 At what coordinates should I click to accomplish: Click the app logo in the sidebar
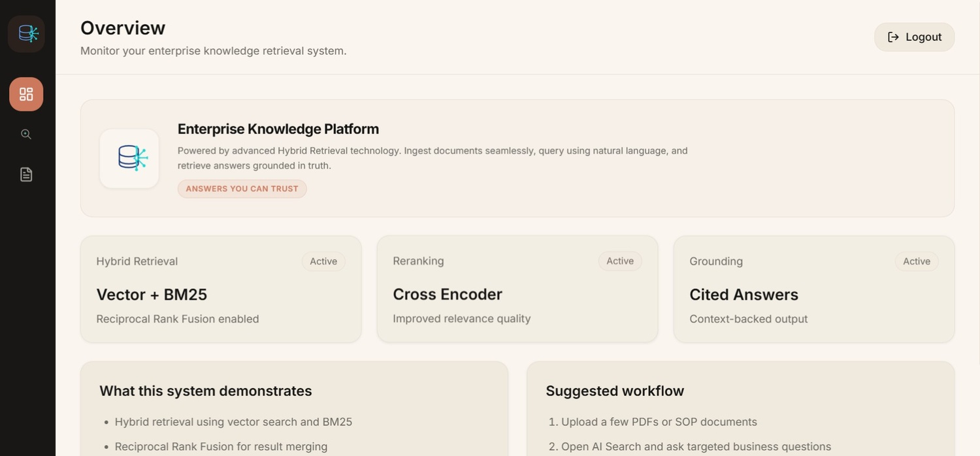[26, 34]
